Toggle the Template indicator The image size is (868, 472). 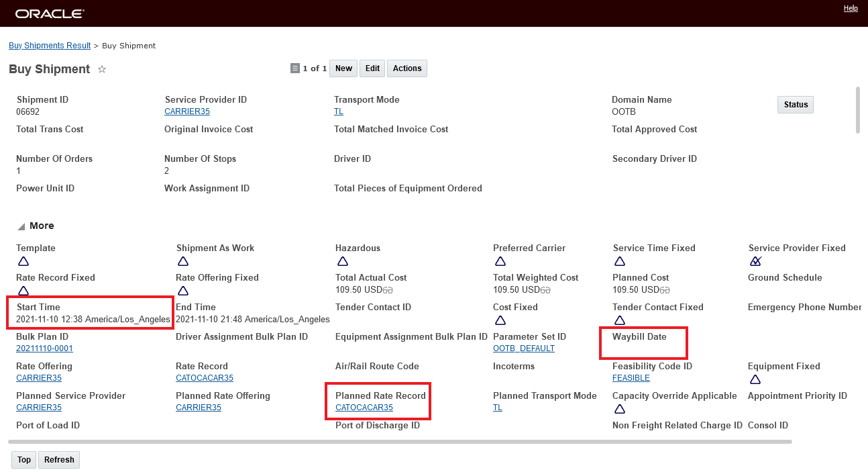(23, 261)
